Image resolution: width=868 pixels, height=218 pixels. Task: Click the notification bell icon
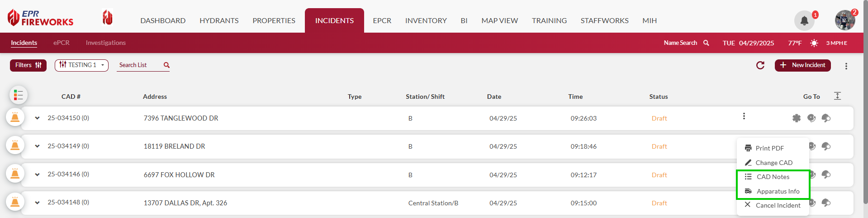(x=804, y=20)
